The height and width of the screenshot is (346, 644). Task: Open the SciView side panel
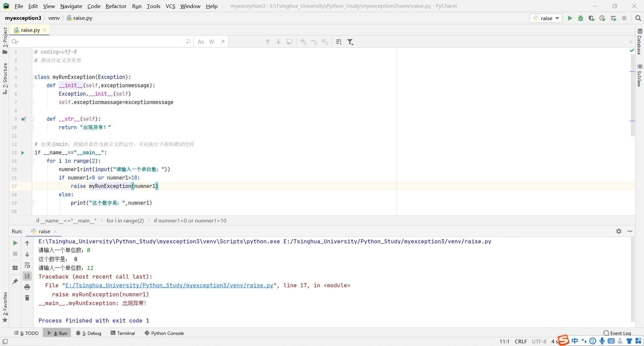point(640,76)
